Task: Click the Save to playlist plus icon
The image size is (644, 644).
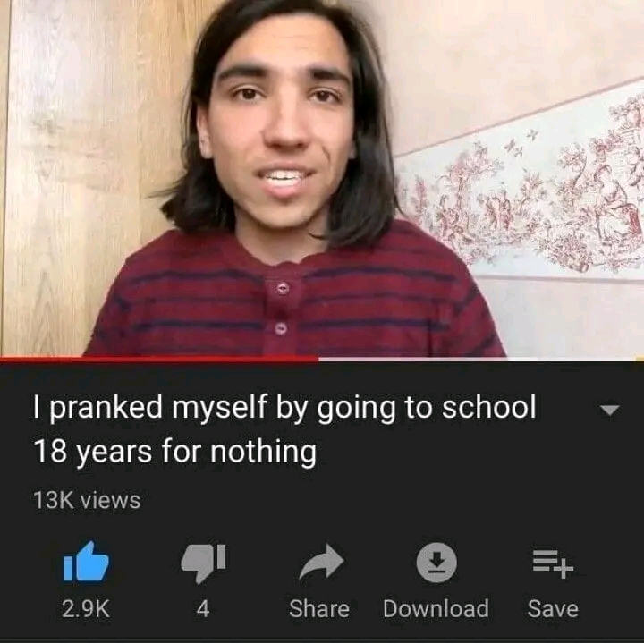Action: pos(553,564)
